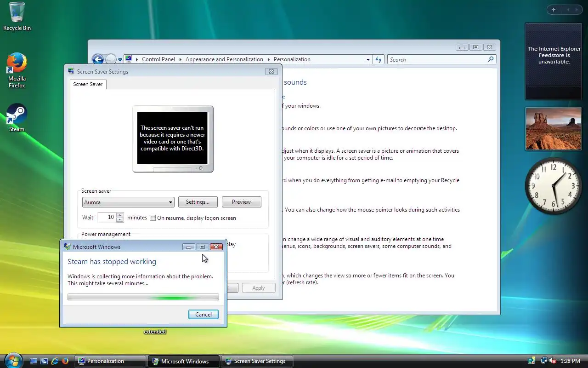
Task: Click Show Desktop in Quick Launch
Action: 34,361
